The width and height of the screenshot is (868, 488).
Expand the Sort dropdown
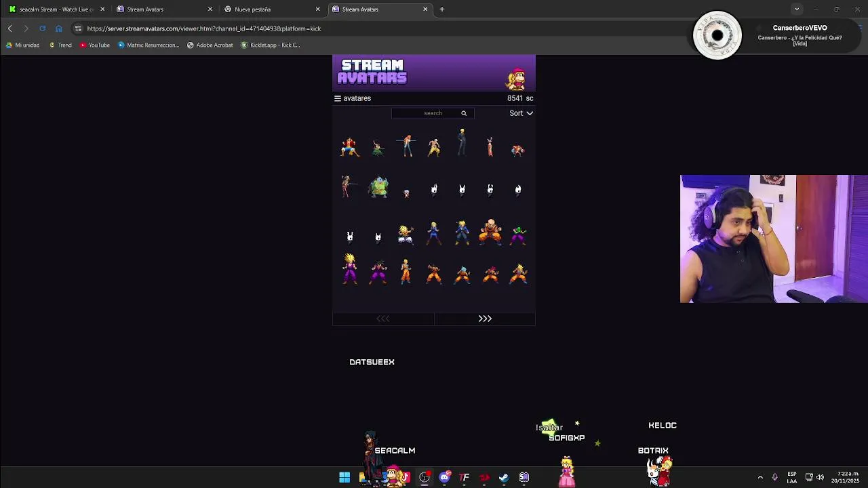coord(521,113)
